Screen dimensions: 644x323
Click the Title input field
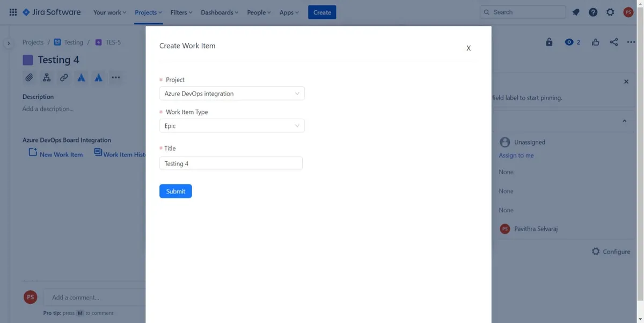[x=231, y=163]
